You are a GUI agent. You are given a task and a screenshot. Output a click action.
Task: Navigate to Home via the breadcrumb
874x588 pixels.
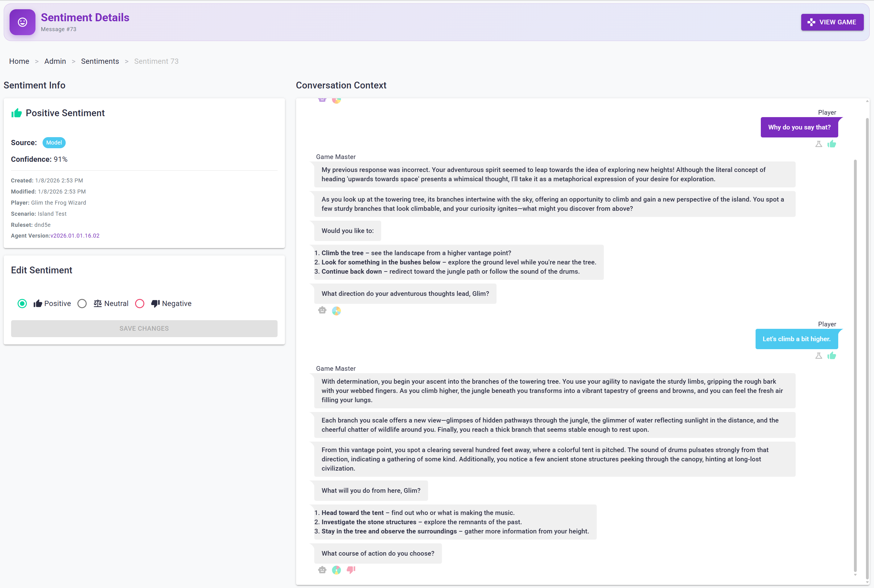point(19,61)
